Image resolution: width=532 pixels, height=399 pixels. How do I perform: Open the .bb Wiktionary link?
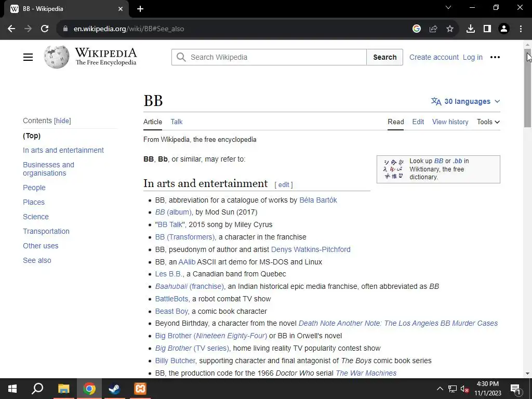[x=457, y=161]
